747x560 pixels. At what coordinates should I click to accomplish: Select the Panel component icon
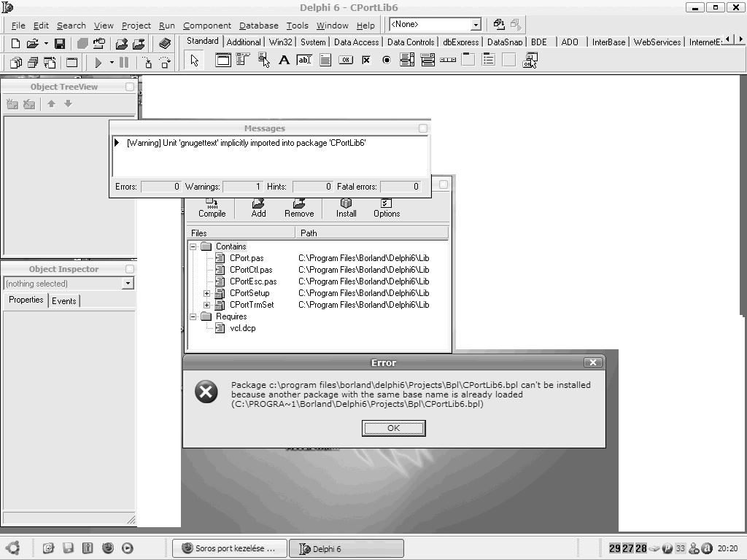click(x=509, y=60)
